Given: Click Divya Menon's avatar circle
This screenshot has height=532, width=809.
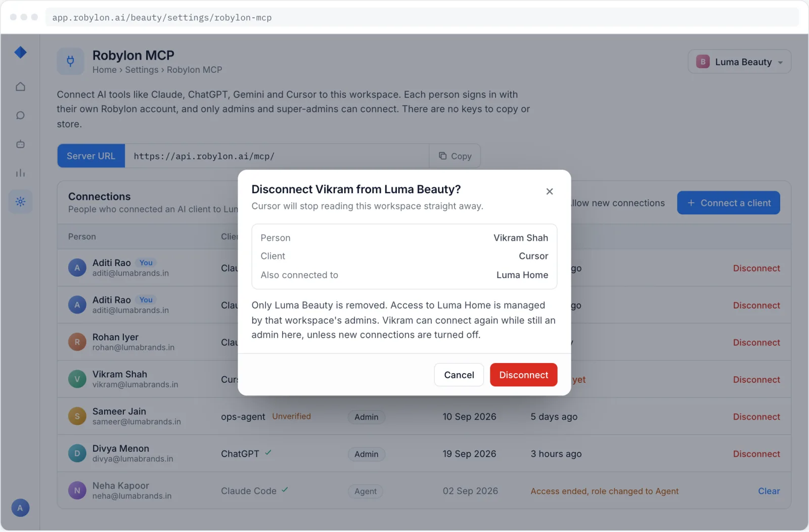Looking at the screenshot, I should (x=77, y=453).
